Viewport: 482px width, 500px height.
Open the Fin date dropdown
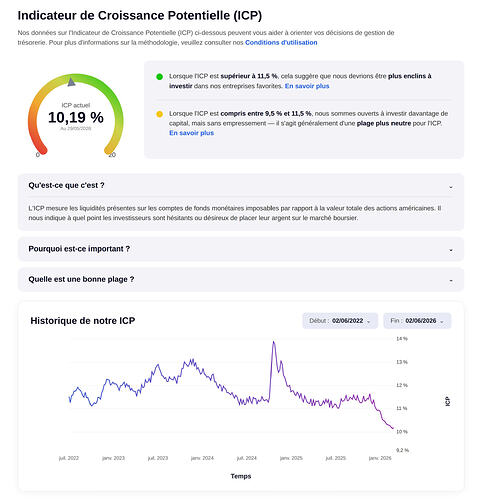pyautogui.click(x=417, y=321)
